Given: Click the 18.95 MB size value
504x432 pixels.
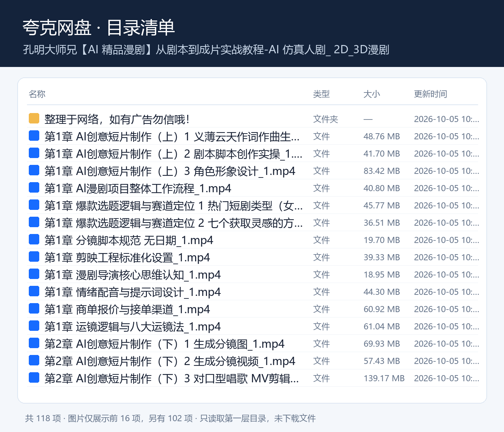Looking at the screenshot, I should coord(382,275).
